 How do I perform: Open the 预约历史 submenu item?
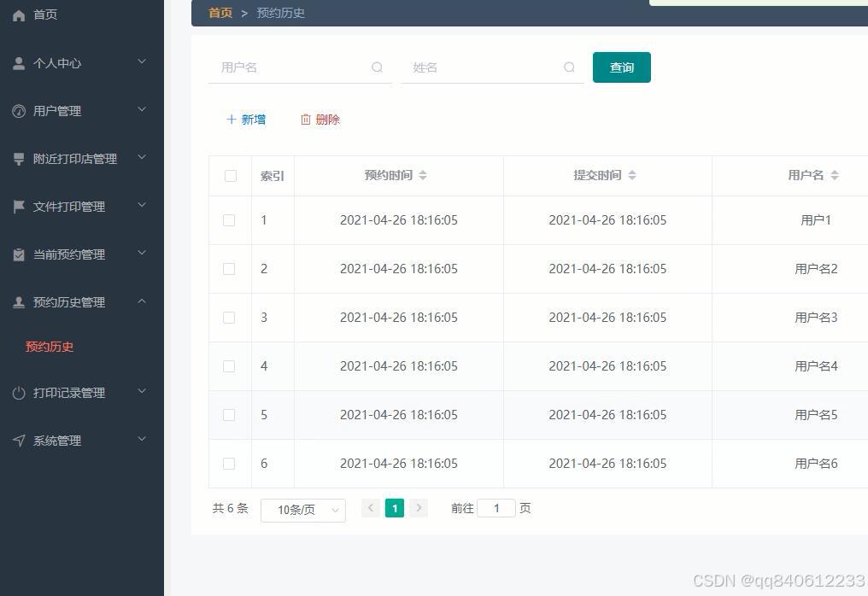(x=50, y=347)
